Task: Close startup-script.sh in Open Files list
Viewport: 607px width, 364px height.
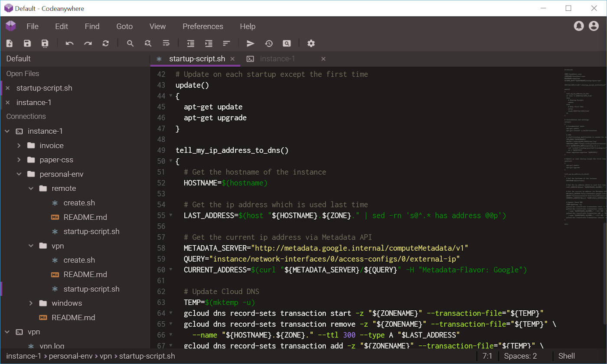Action: pos(7,88)
